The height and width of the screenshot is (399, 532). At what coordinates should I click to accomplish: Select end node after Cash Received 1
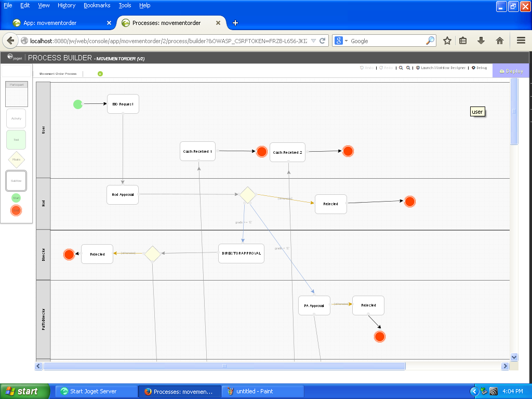click(x=262, y=151)
